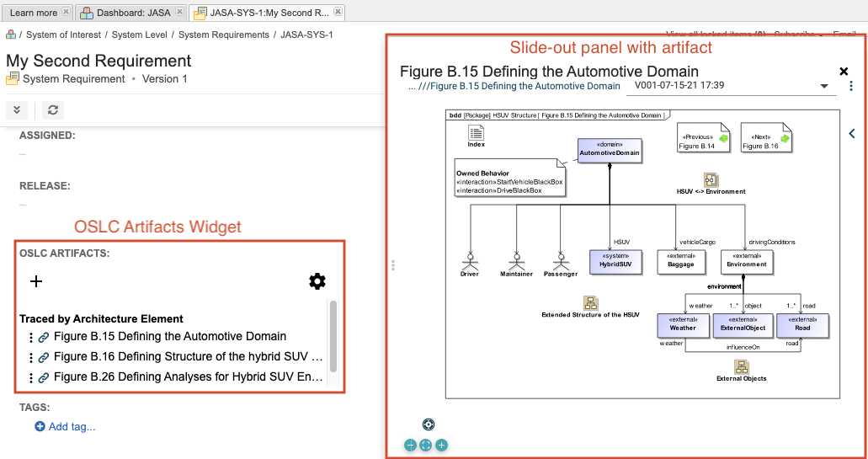Click the add OSLC artifact plus icon
868x459 pixels.
36,281
